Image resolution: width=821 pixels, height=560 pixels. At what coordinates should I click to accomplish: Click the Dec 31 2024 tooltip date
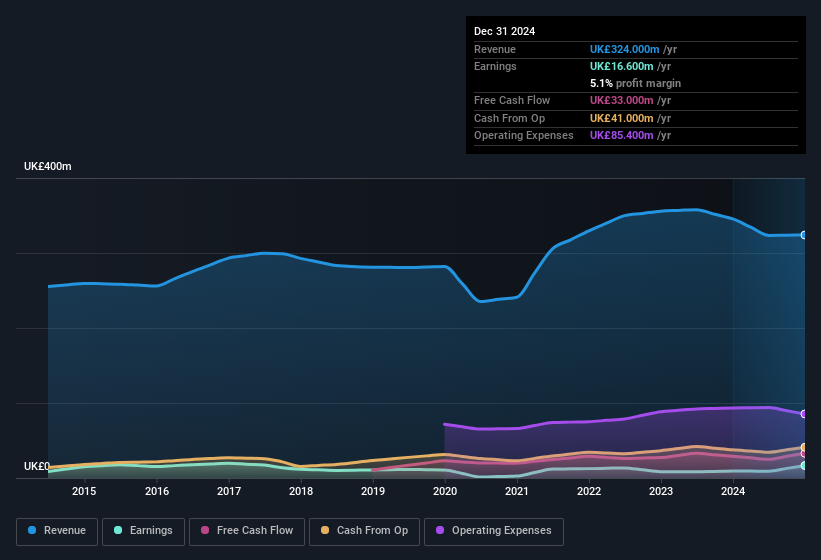coord(504,31)
